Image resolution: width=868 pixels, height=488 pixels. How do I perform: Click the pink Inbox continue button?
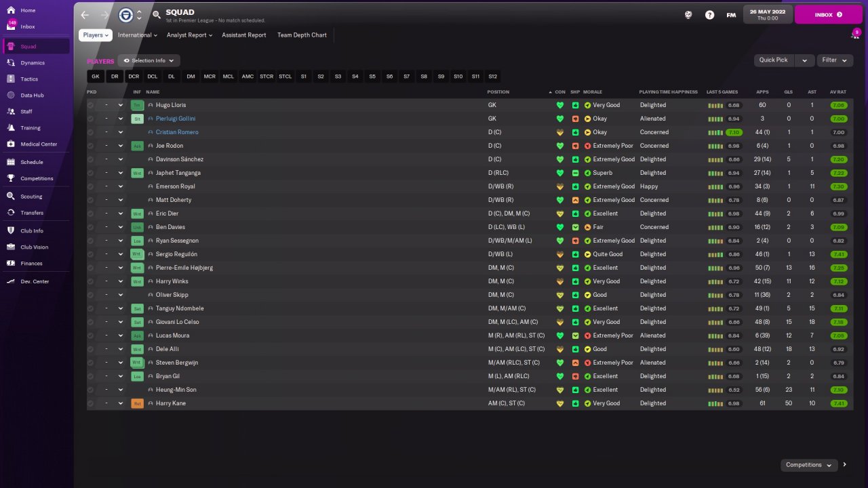(x=829, y=14)
